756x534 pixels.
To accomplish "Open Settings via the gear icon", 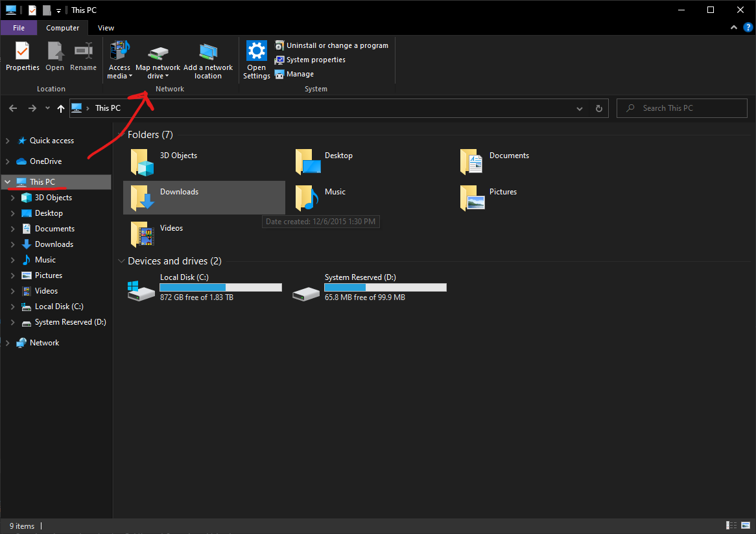I will (256, 51).
